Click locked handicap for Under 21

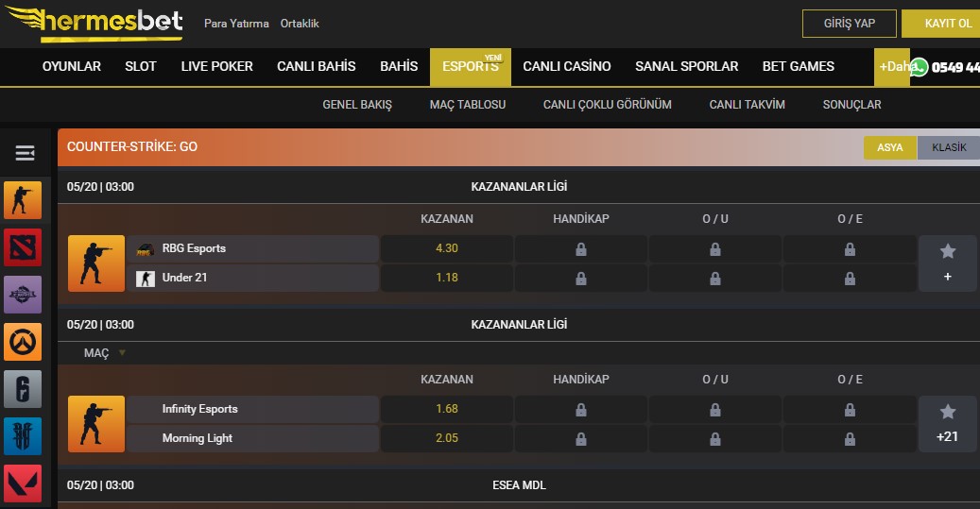tap(580, 278)
